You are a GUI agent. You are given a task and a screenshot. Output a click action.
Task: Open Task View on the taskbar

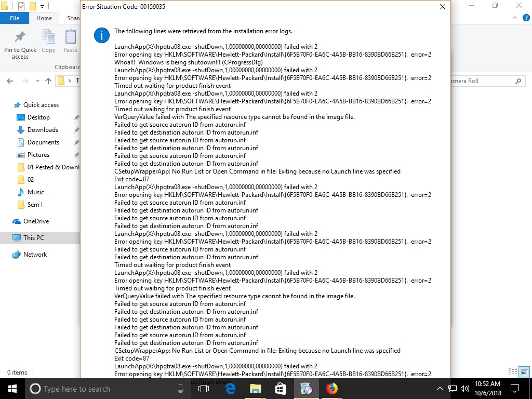tap(204, 389)
